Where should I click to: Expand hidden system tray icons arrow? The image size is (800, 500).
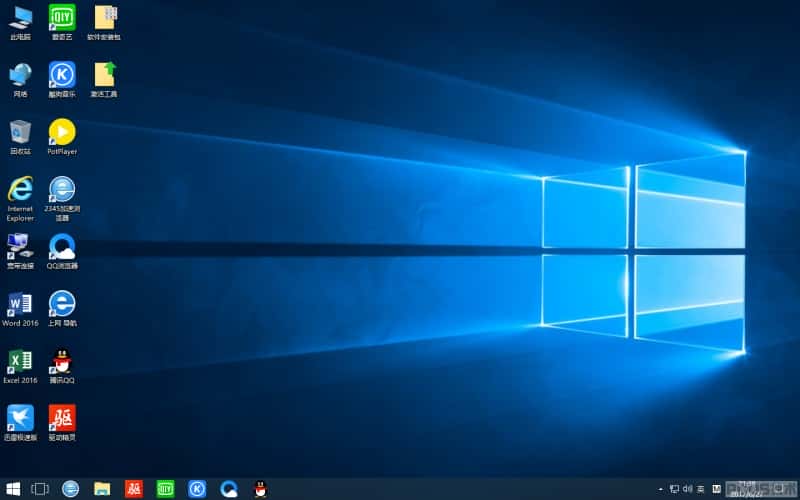pos(661,489)
